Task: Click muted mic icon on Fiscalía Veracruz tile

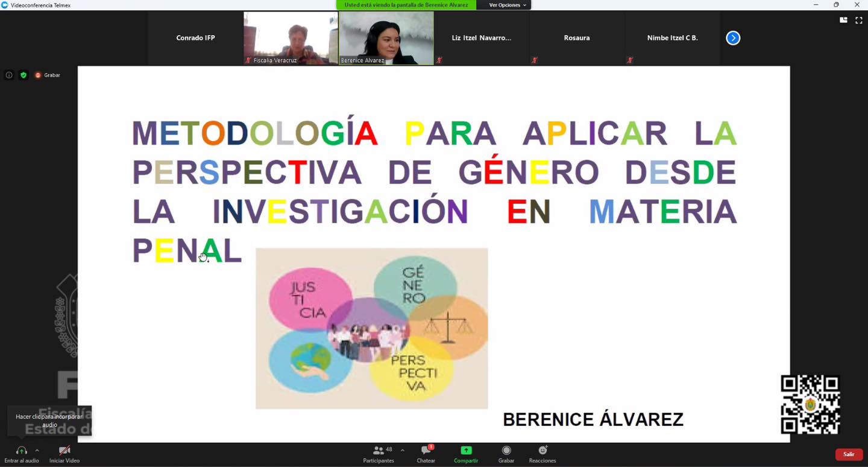Action: click(248, 60)
